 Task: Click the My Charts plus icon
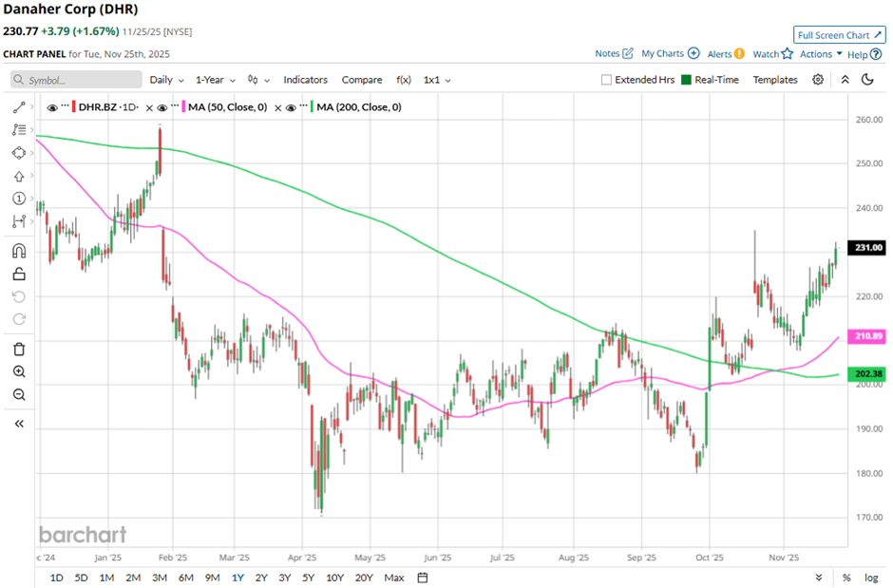click(x=693, y=53)
